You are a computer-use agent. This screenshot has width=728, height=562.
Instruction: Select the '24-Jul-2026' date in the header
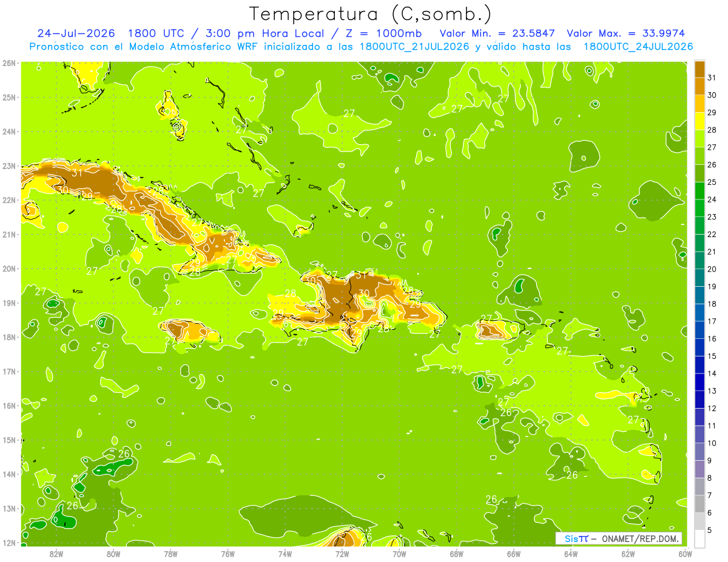point(77,33)
